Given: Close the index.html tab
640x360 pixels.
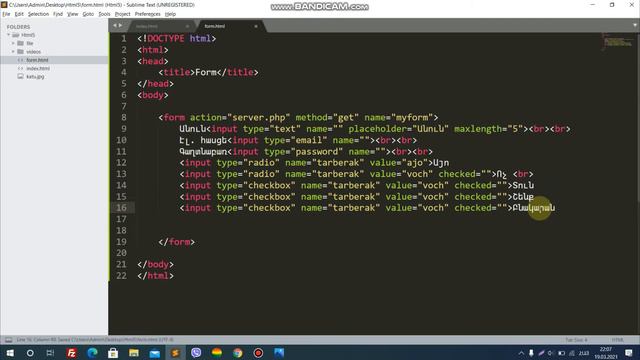Looking at the screenshot, I should pos(187,26).
